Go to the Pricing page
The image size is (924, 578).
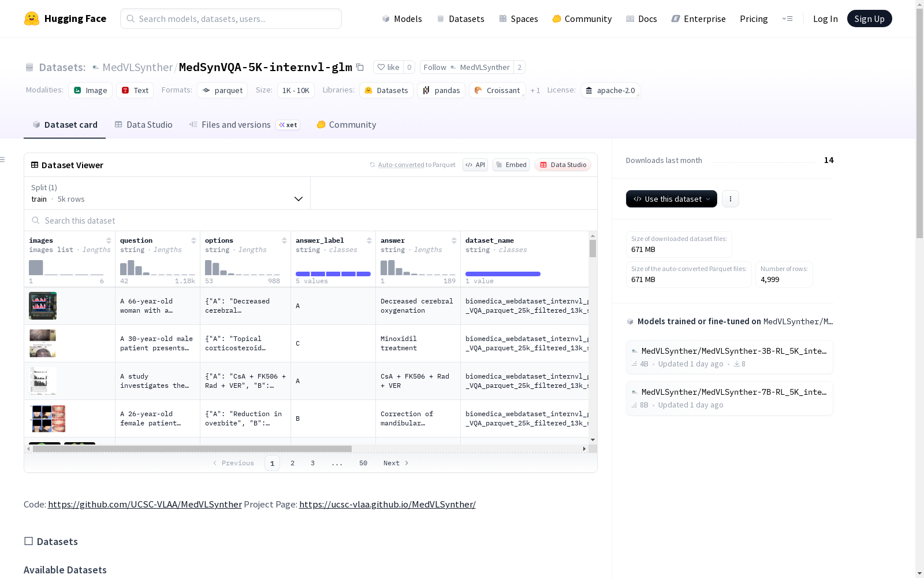pyautogui.click(x=754, y=18)
